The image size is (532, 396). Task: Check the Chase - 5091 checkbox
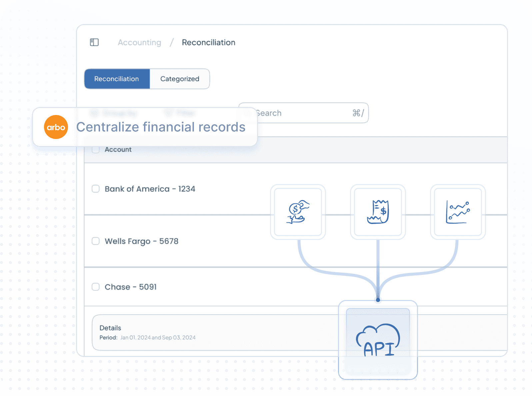click(x=96, y=287)
